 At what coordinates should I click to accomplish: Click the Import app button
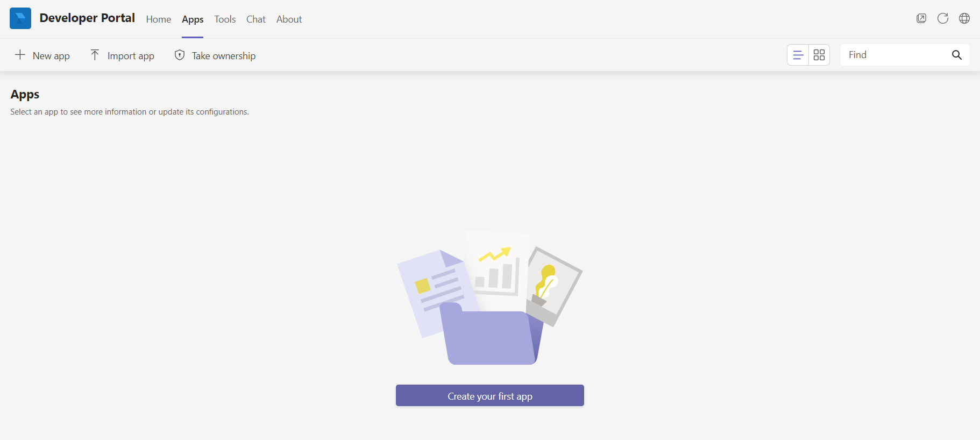coord(122,55)
